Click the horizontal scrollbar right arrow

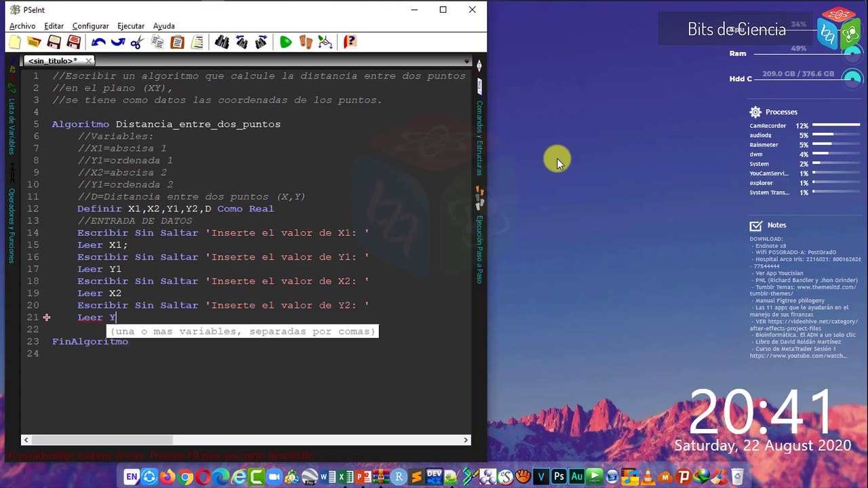(x=466, y=440)
